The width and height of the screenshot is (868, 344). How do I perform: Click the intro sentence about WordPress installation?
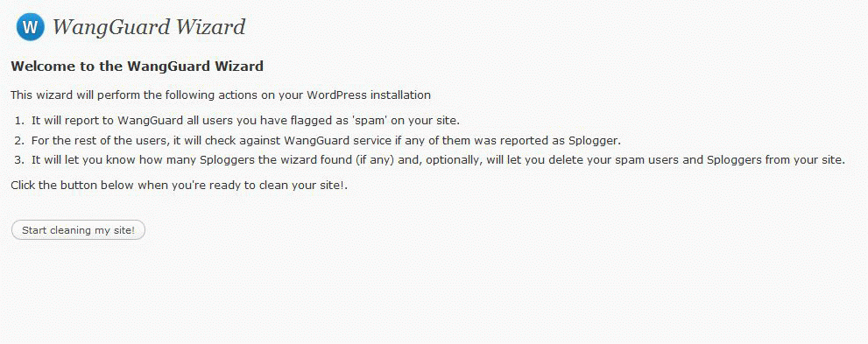[x=221, y=95]
